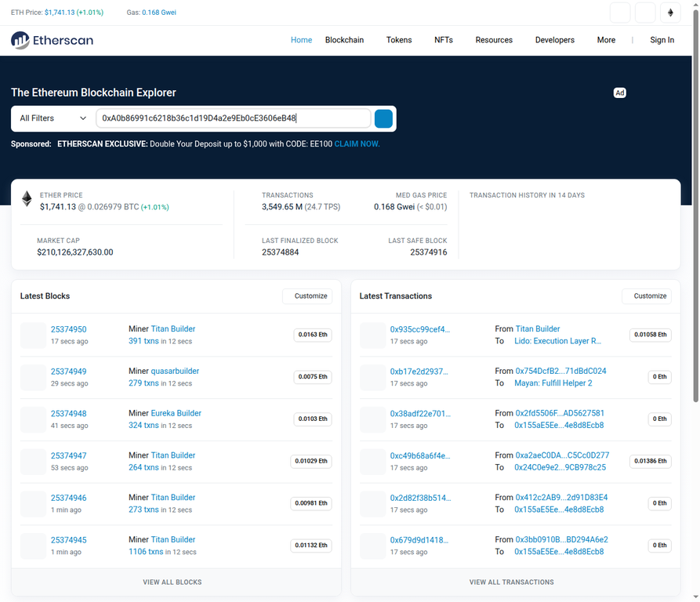Click miner quasarbuilder link
Image resolution: width=700 pixels, height=602 pixels.
[175, 371]
